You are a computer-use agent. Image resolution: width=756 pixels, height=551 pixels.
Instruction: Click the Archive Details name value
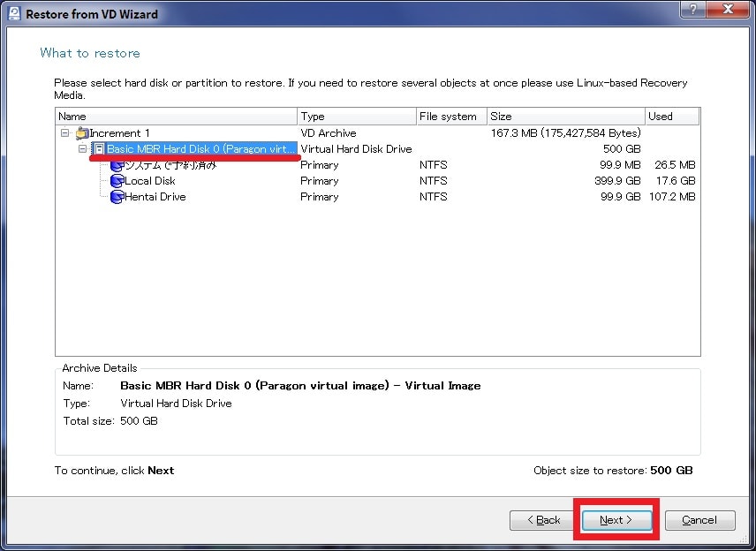point(300,386)
